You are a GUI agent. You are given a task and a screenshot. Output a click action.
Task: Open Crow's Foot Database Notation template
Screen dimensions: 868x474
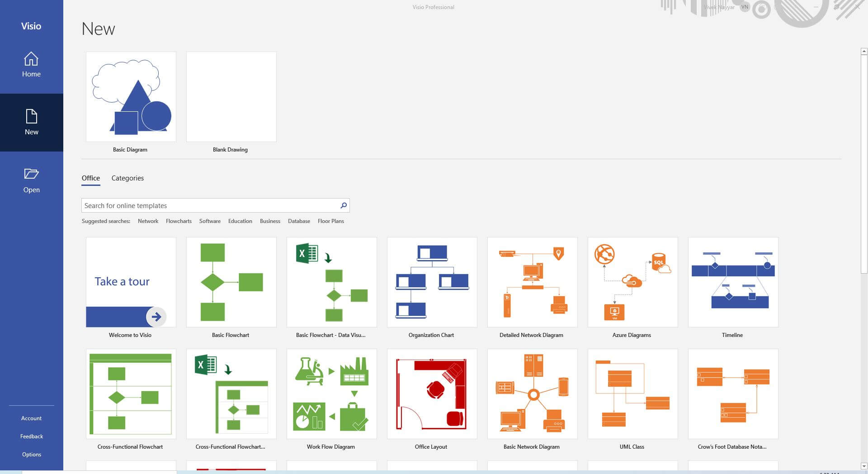click(733, 394)
